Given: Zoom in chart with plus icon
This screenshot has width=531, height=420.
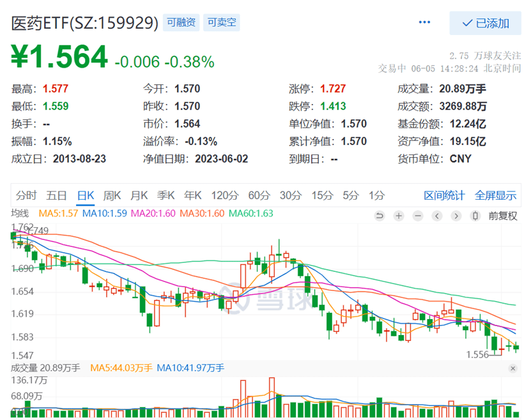Looking at the screenshot, I should click(399, 216).
